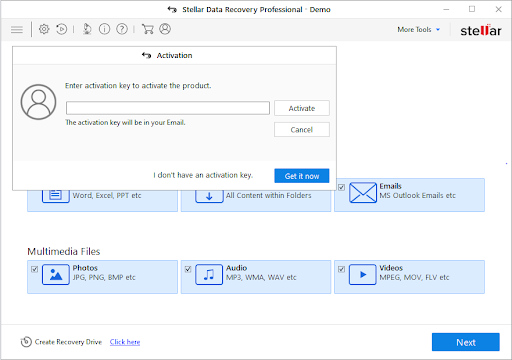Image resolution: width=512 pixels, height=360 pixels.
Task: Click 'MP3, WMA, WAV etc' text
Action: click(x=261, y=278)
